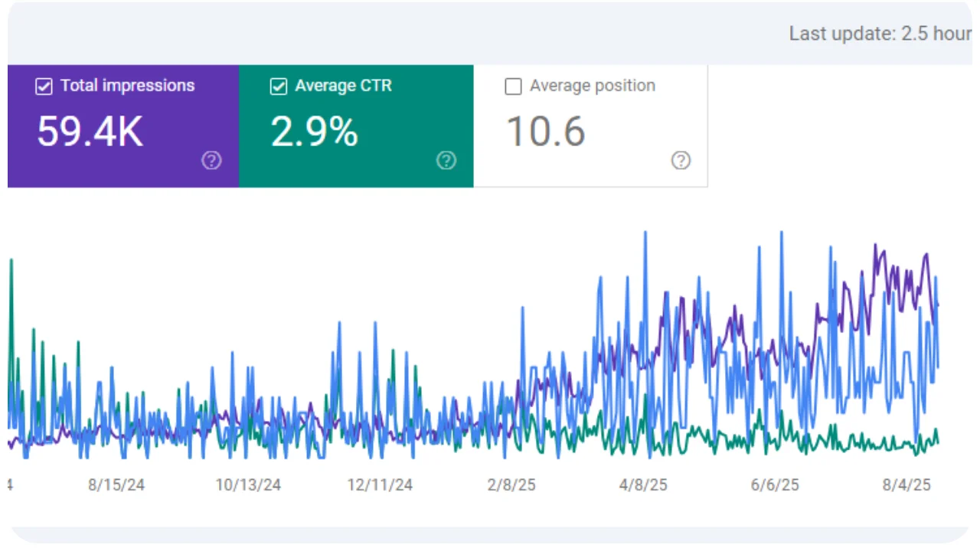The height and width of the screenshot is (551, 980).
Task: Click the 8/15/24 date axis label
Action: [116, 485]
